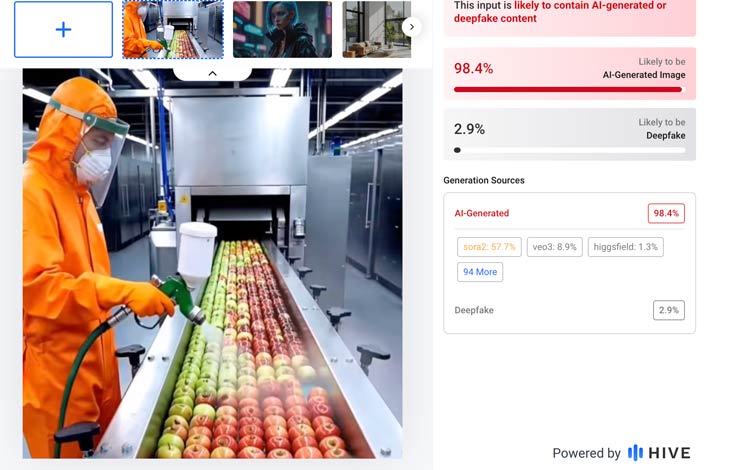Click the next arrow in thumbnail carousel

pos(412,27)
